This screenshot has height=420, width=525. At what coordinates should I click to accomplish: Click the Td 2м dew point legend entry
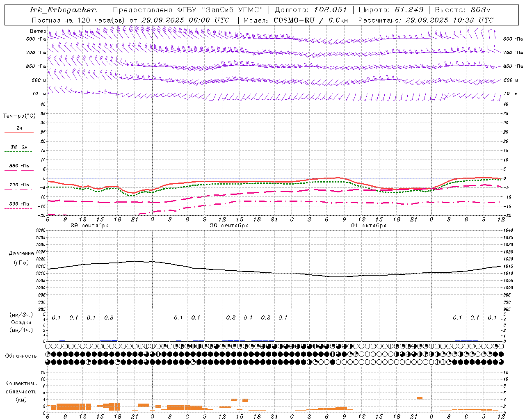(x=19, y=147)
